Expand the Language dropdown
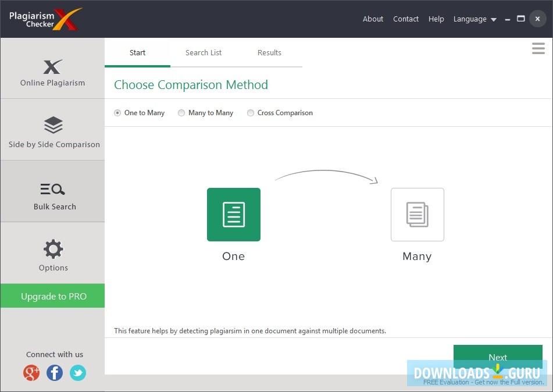The width and height of the screenshot is (553, 392). click(x=474, y=19)
